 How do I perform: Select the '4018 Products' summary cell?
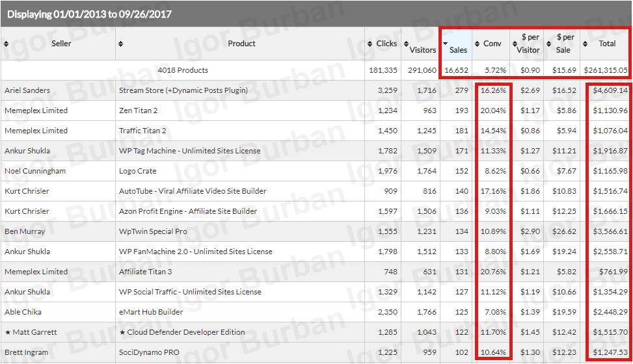(x=183, y=70)
